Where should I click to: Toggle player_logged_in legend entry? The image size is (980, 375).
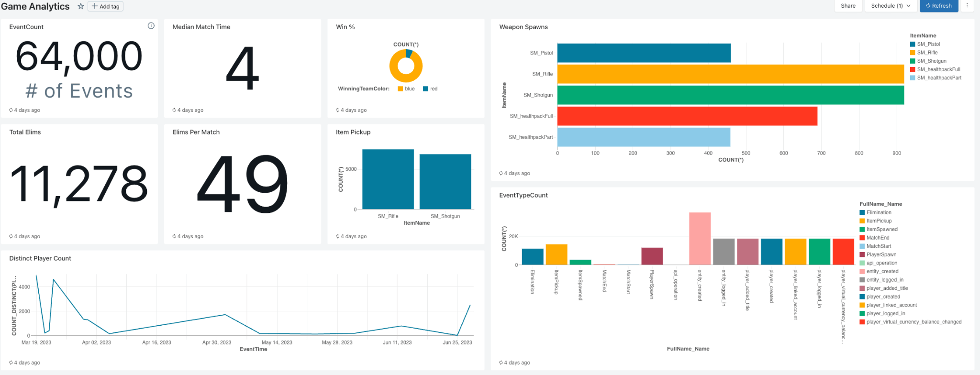[882, 313]
